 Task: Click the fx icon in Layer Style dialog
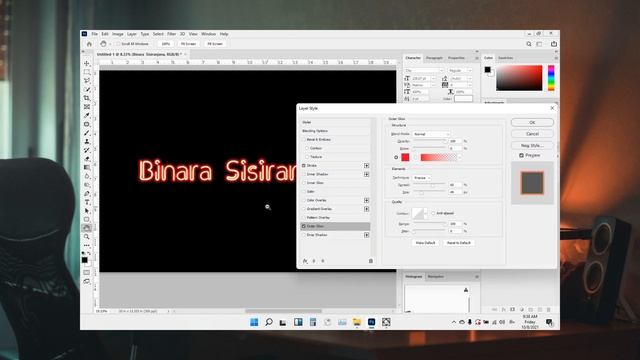[x=305, y=261]
